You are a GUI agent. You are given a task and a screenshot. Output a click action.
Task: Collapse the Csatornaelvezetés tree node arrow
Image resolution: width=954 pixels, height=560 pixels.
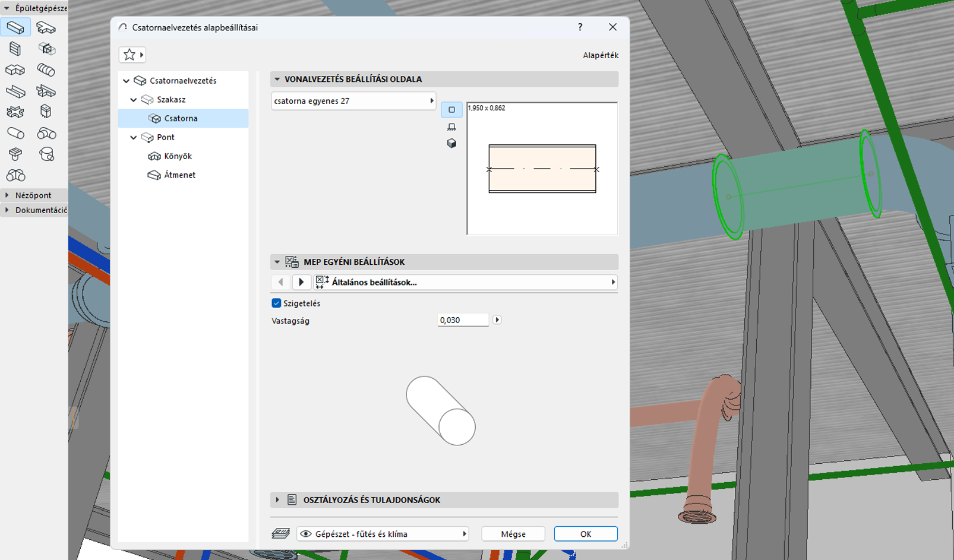coord(127,81)
